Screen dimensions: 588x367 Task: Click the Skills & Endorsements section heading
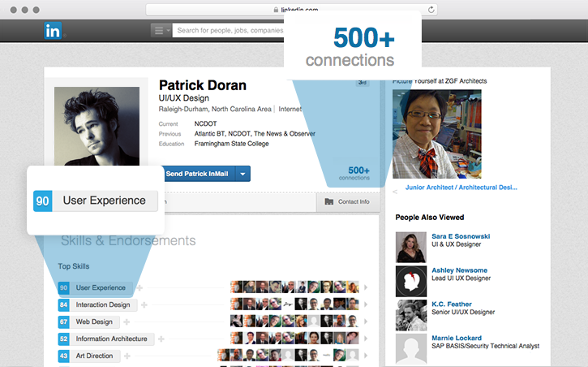128,240
